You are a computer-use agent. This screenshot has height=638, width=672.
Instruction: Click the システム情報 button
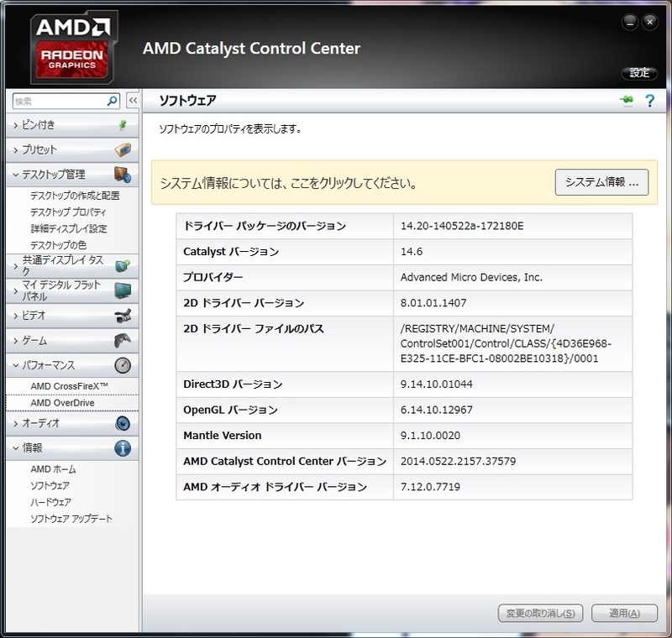601,182
